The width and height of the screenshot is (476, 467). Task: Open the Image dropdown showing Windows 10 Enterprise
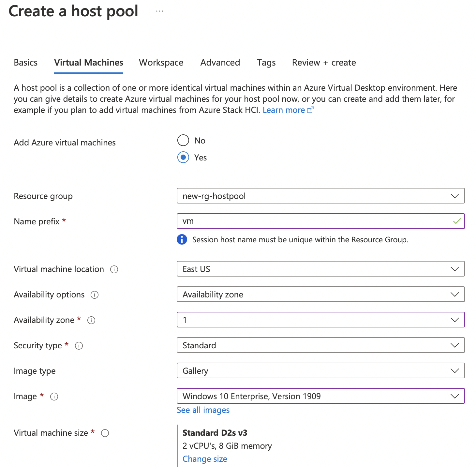tap(321, 396)
